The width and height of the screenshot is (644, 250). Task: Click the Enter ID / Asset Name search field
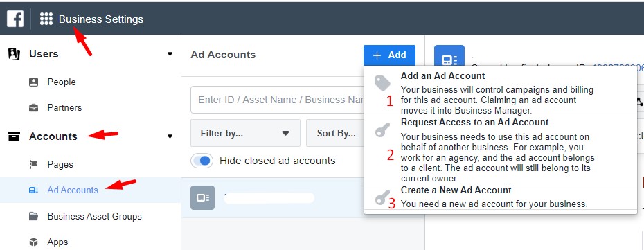[278, 100]
